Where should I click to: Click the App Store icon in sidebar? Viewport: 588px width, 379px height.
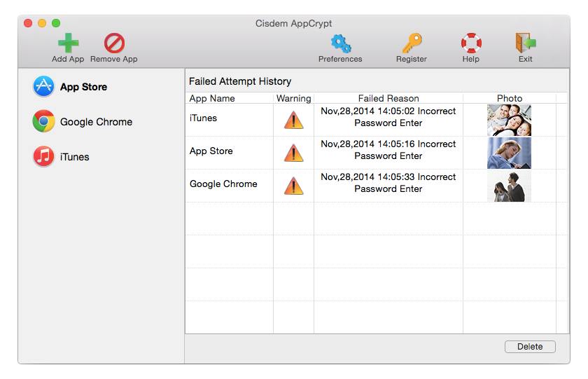point(43,86)
